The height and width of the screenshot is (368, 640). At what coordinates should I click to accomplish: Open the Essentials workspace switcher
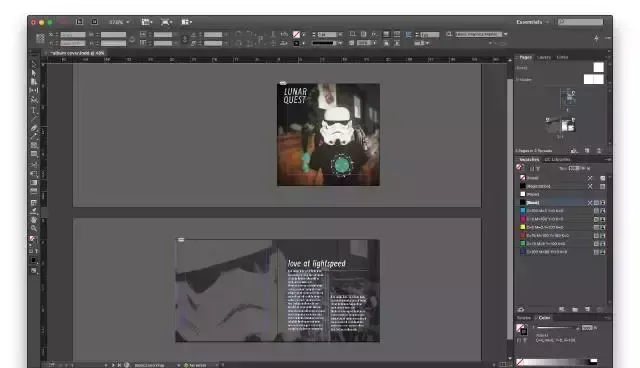tap(532, 22)
